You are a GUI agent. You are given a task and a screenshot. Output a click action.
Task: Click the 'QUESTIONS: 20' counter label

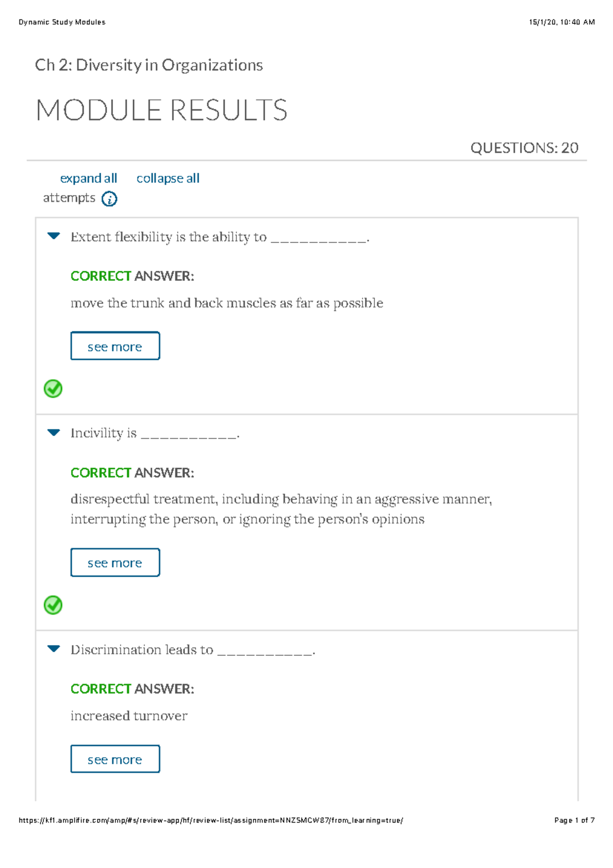coord(524,147)
